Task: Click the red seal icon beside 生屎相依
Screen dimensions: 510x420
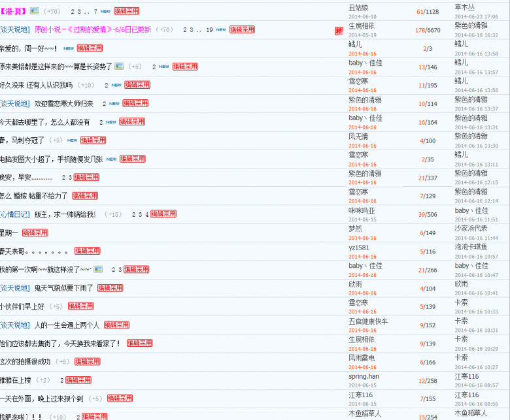Action: [x=339, y=30]
